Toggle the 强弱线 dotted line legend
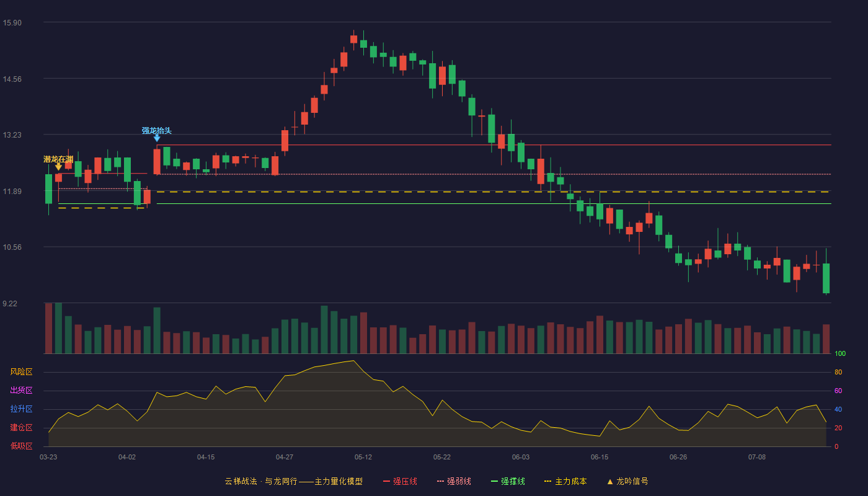Screen dimensions: 868x496 click(x=454, y=481)
